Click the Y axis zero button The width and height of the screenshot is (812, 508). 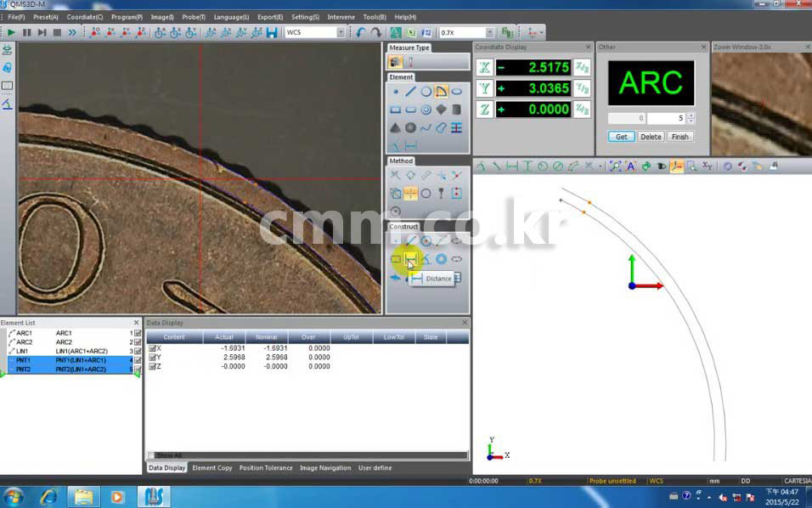(x=484, y=88)
